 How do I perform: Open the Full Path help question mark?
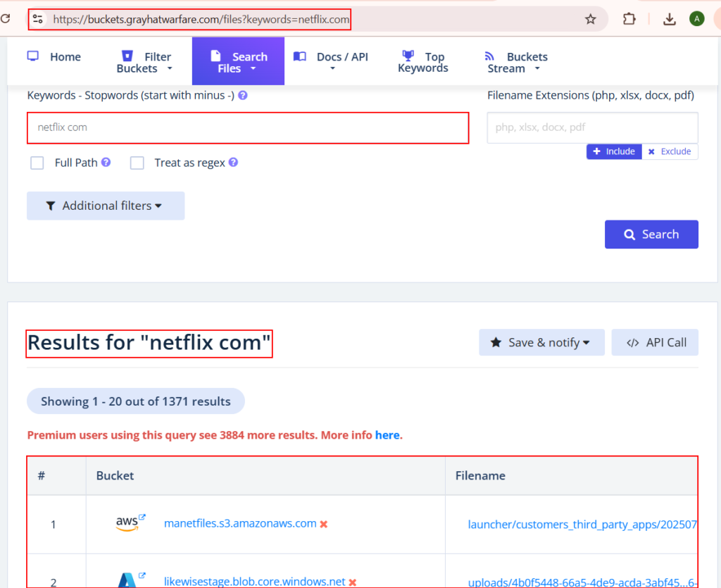pyautogui.click(x=106, y=162)
